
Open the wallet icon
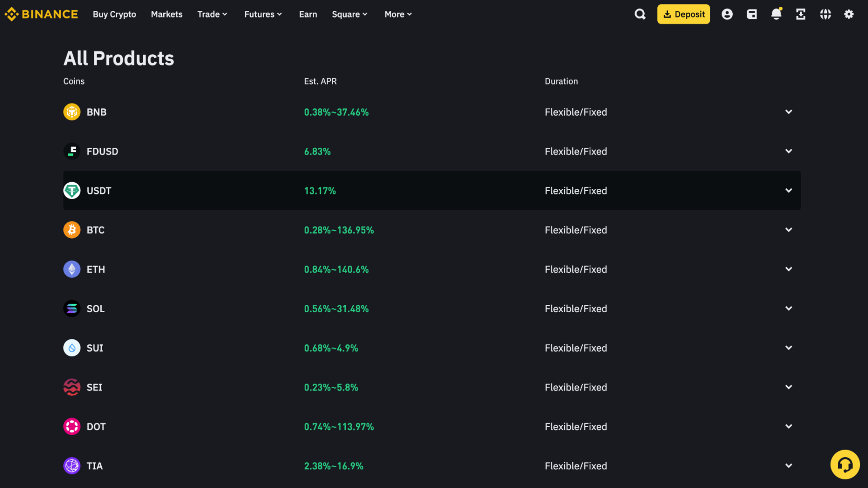coord(752,14)
